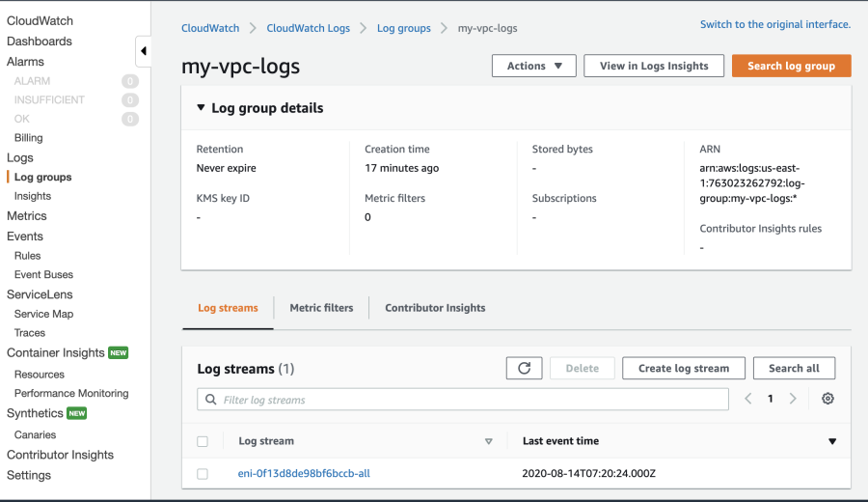Click timestamp 2020-08-14T07:20:24.000Z
The width and height of the screenshot is (868, 502).
(588, 473)
